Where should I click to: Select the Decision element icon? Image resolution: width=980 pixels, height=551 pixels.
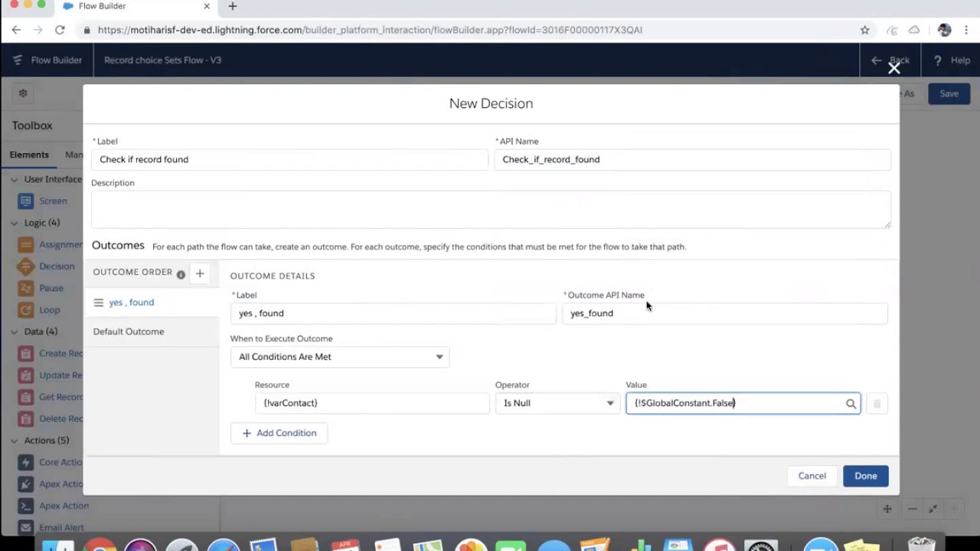(x=26, y=266)
